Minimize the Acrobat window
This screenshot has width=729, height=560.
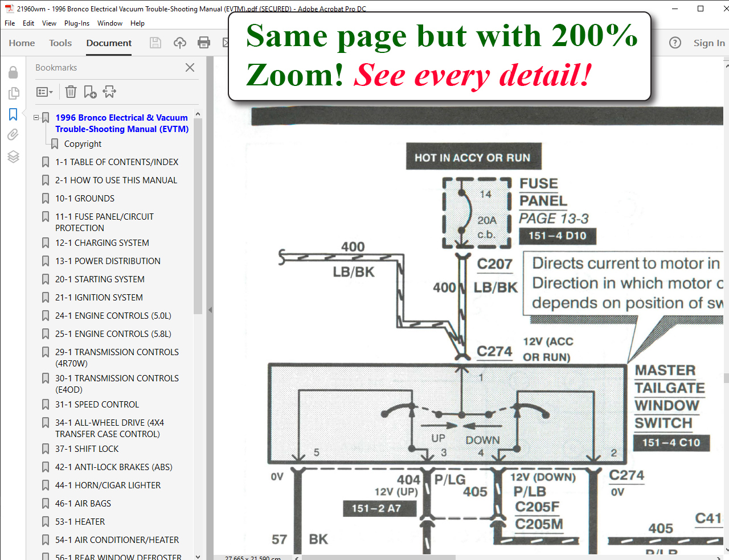coord(675,9)
